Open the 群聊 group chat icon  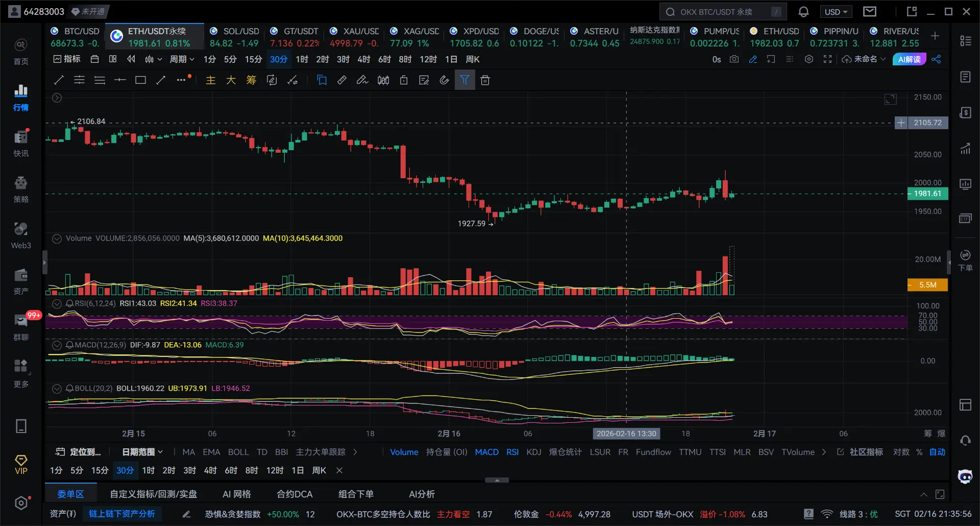pos(21,327)
